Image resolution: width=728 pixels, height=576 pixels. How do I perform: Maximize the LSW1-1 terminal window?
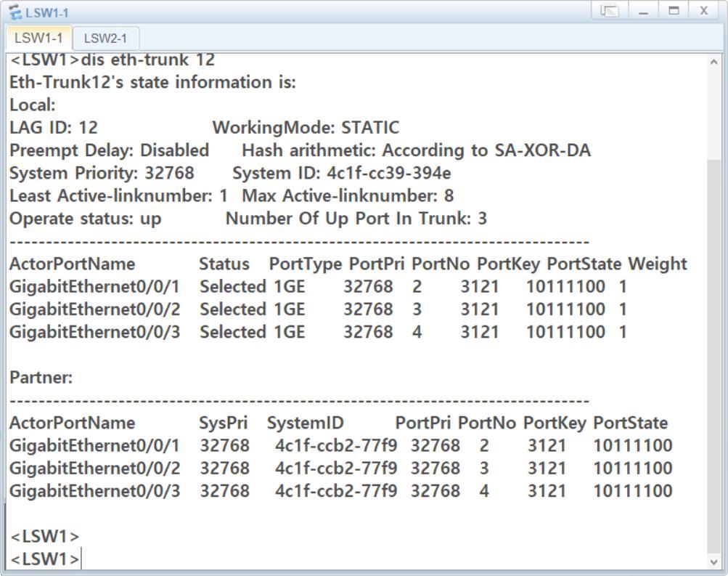673,11
